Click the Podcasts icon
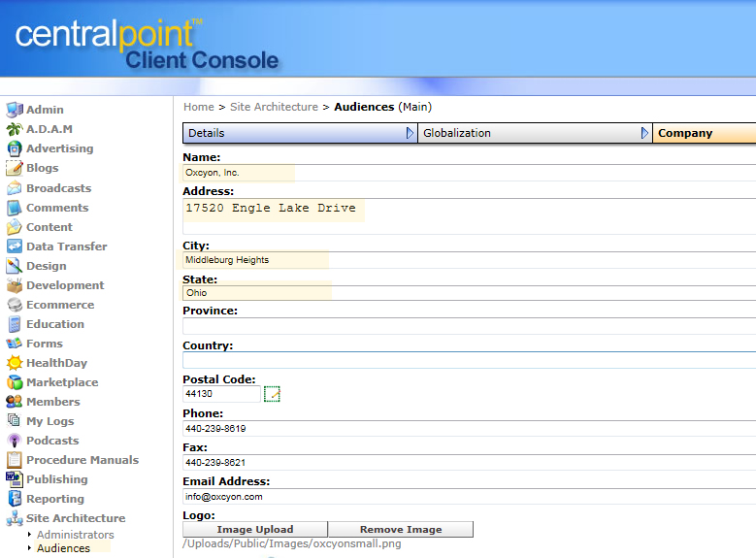This screenshot has width=756, height=558. click(14, 441)
